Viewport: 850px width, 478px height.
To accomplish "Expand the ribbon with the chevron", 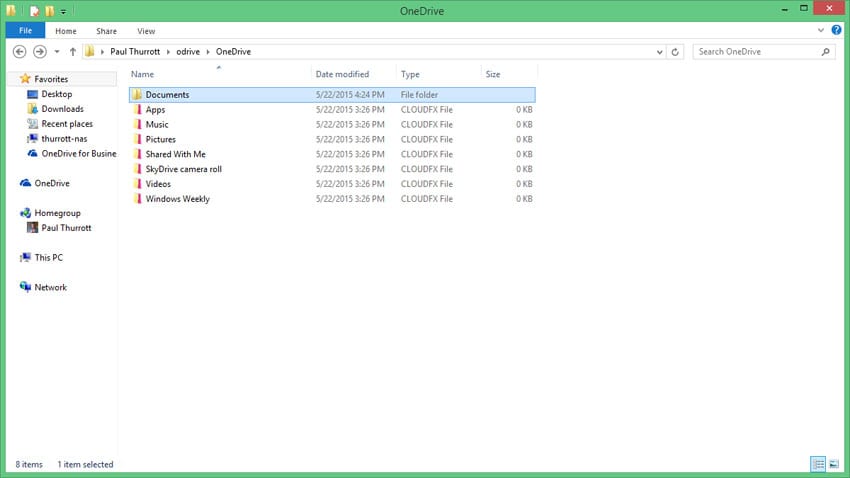I will pos(821,30).
